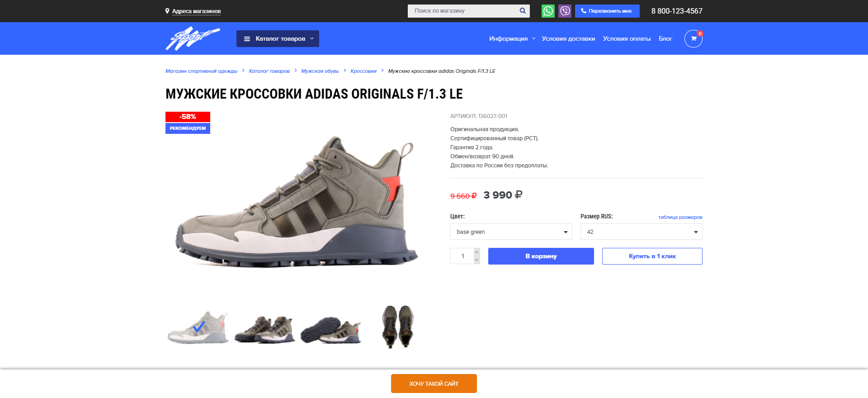Expand the Каталог товаров menu
This screenshot has height=398, width=868.
pos(278,39)
